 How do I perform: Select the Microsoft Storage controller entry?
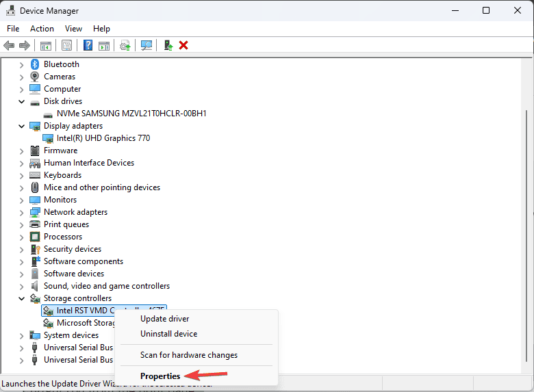[x=86, y=323]
